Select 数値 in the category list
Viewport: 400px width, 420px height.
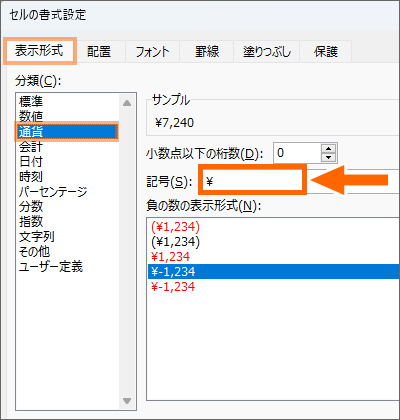pos(68,116)
